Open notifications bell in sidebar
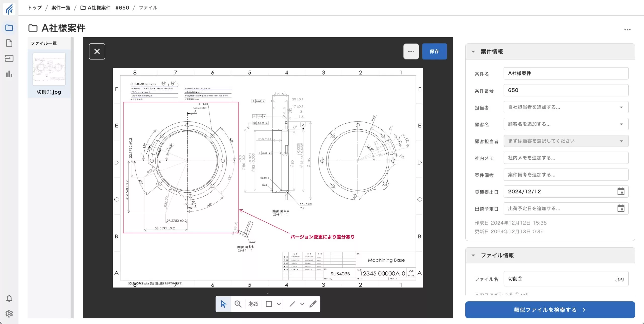644x324 pixels. 9,298
